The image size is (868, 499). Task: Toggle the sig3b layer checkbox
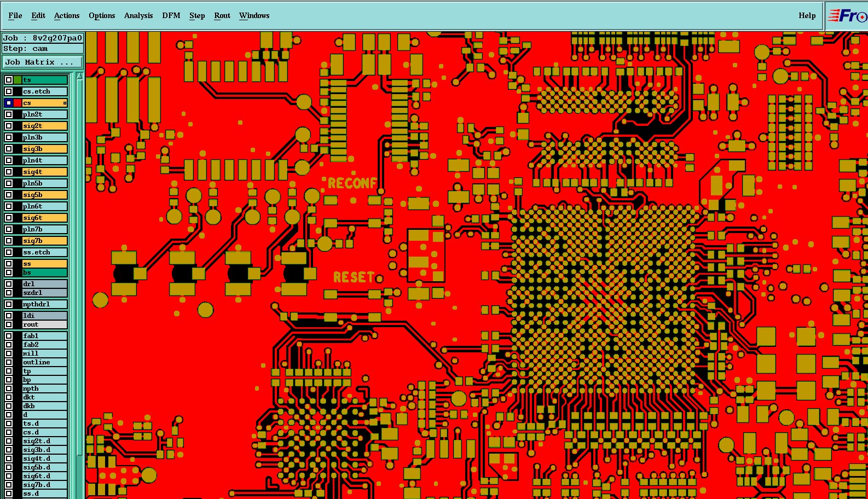9,149
